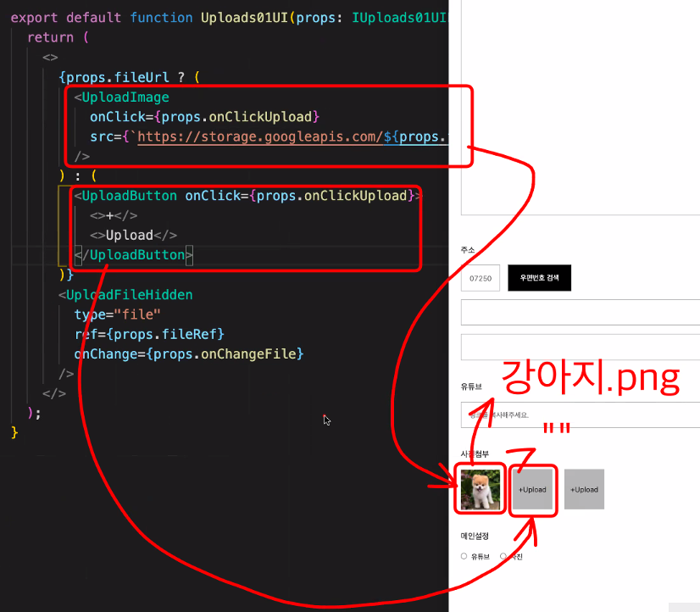The width and height of the screenshot is (700, 612).
Task: Focus the 유튜브 link input field
Action: [x=581, y=414]
